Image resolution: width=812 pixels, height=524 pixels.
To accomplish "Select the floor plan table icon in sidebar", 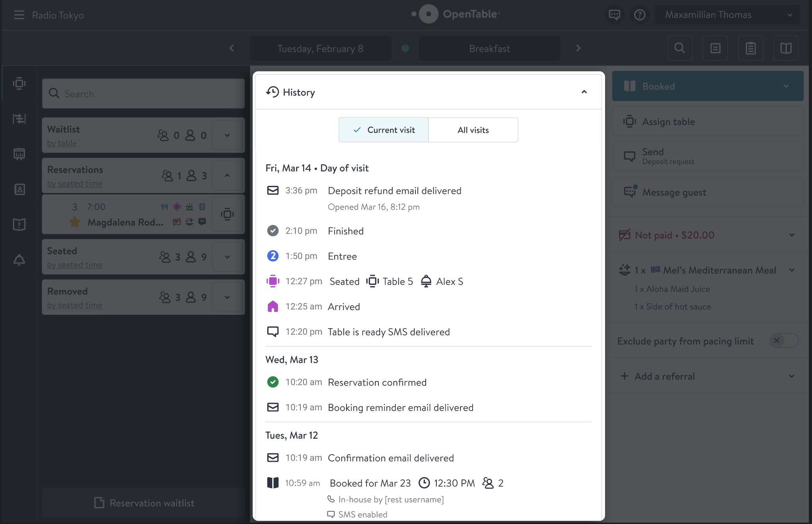I will [x=19, y=84].
